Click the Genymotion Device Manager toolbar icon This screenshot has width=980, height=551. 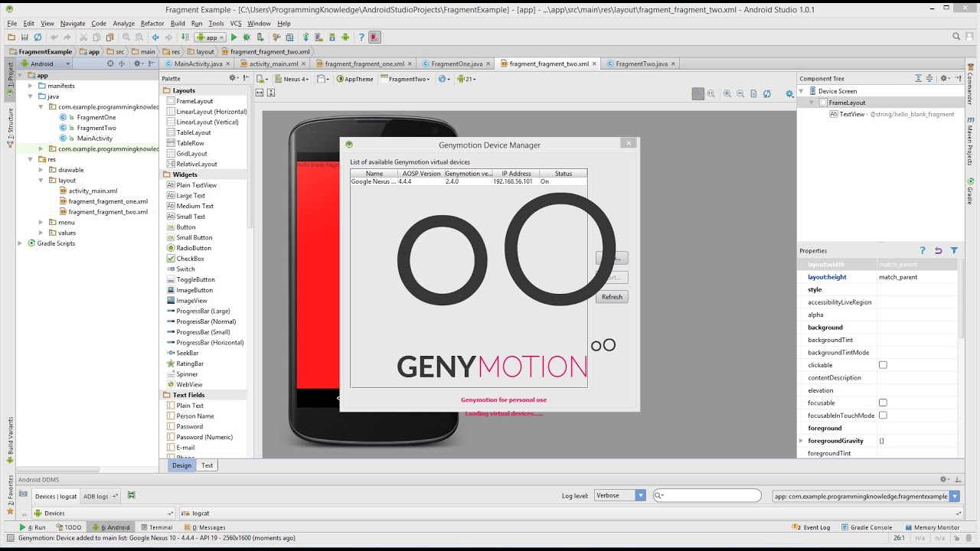click(x=374, y=37)
